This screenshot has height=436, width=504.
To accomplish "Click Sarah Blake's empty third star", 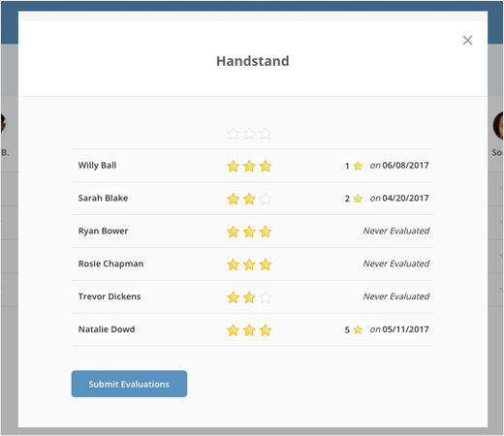I will (x=266, y=199).
